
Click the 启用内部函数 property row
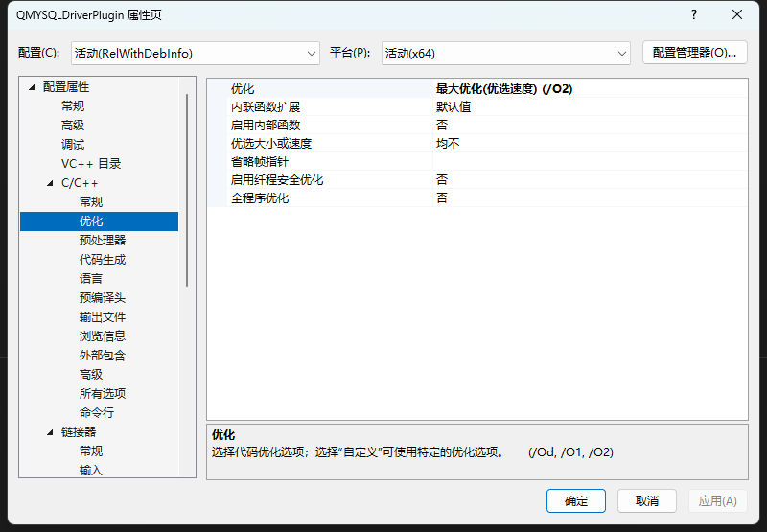477,126
